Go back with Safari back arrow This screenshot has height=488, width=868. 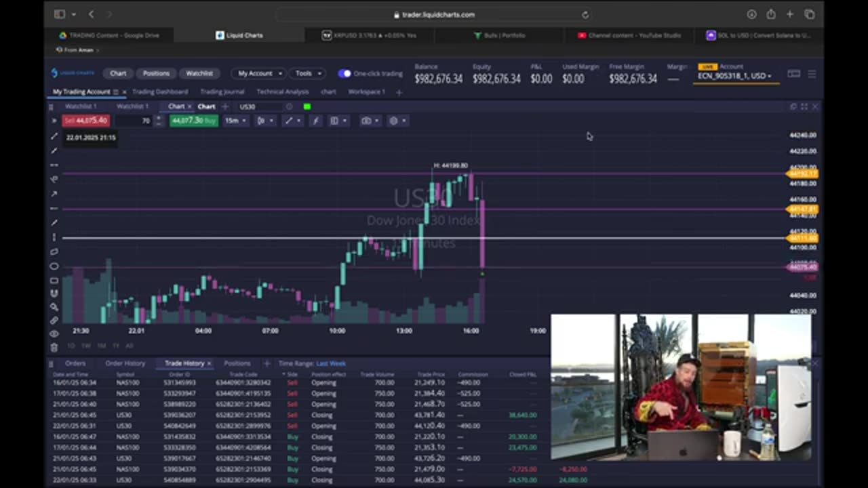[x=91, y=14]
